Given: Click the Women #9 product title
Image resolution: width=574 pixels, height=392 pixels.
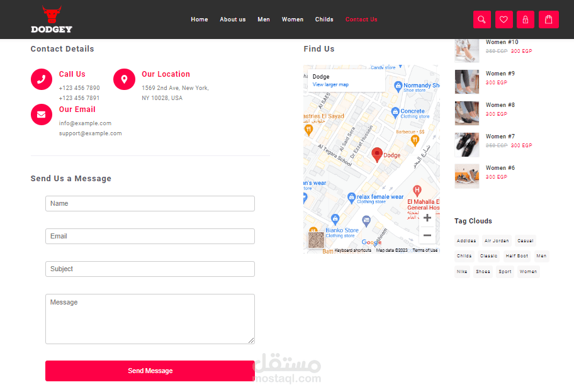Looking at the screenshot, I should (500, 74).
